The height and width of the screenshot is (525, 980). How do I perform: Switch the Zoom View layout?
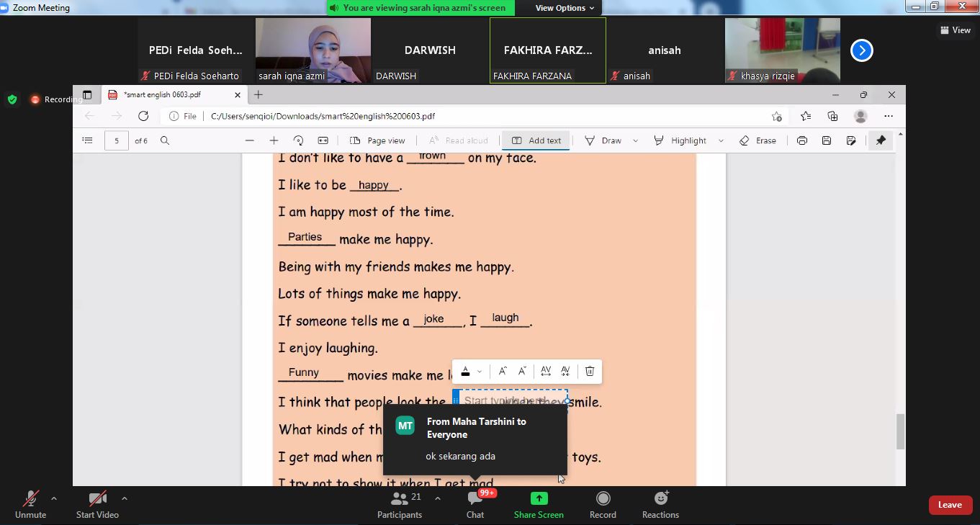[956, 30]
